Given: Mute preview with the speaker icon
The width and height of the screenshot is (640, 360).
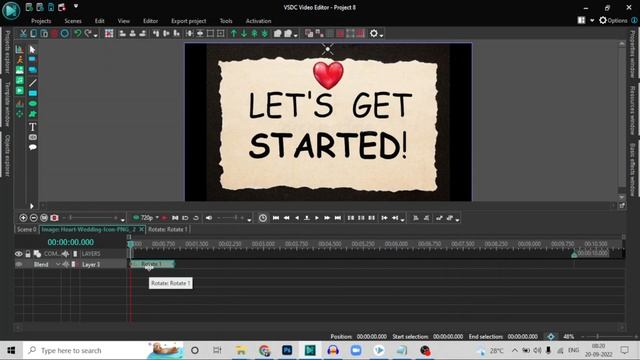Looking at the screenshot, I should coord(209,218).
